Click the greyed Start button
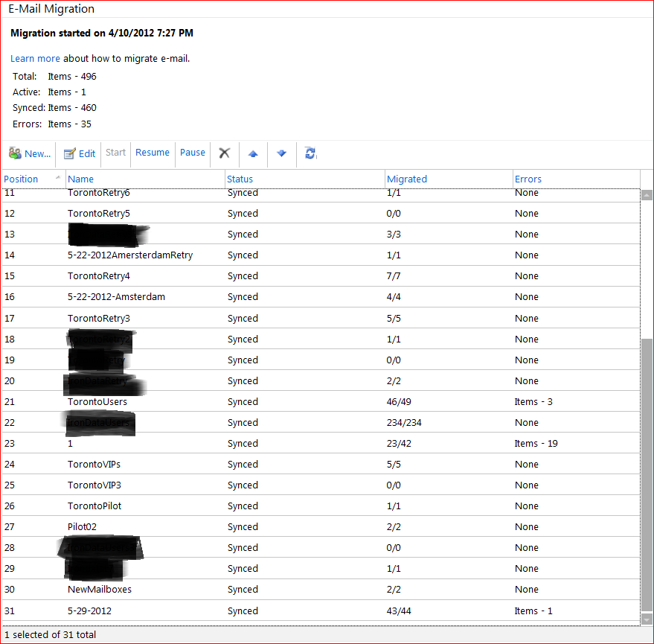Image resolution: width=654 pixels, height=644 pixels. [x=115, y=153]
